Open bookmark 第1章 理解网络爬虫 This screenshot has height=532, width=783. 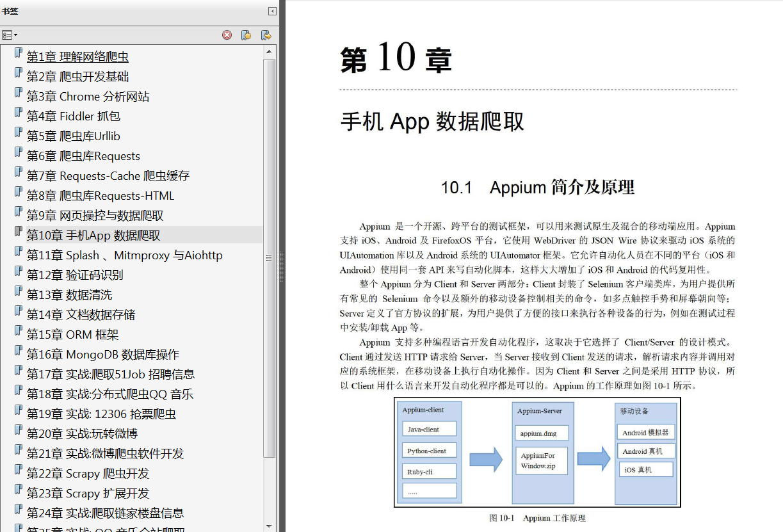77,57
